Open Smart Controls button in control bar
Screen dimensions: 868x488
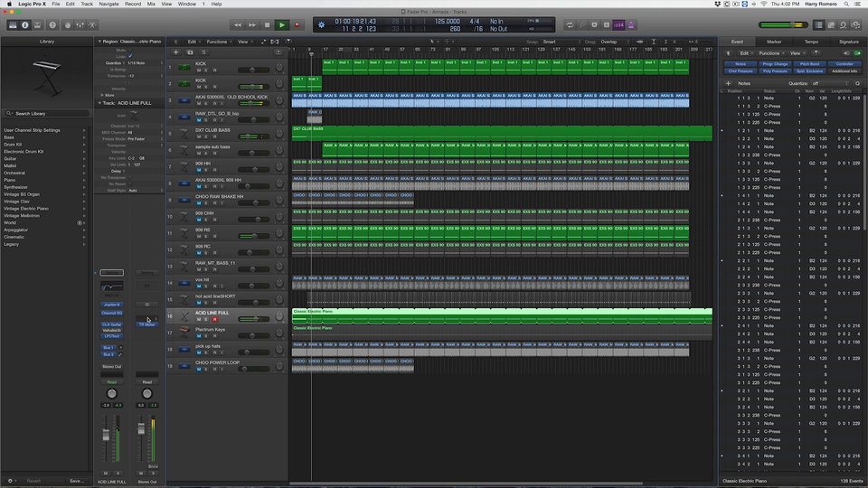tap(68, 25)
